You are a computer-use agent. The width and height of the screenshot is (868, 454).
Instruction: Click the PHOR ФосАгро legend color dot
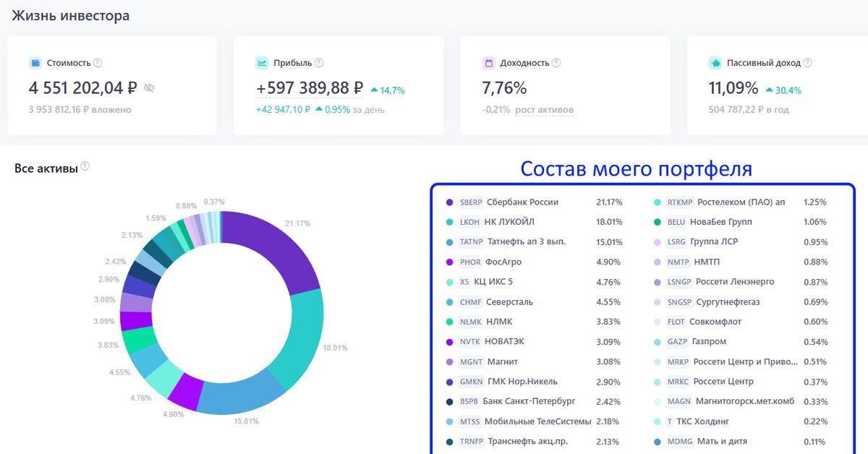coord(450,262)
